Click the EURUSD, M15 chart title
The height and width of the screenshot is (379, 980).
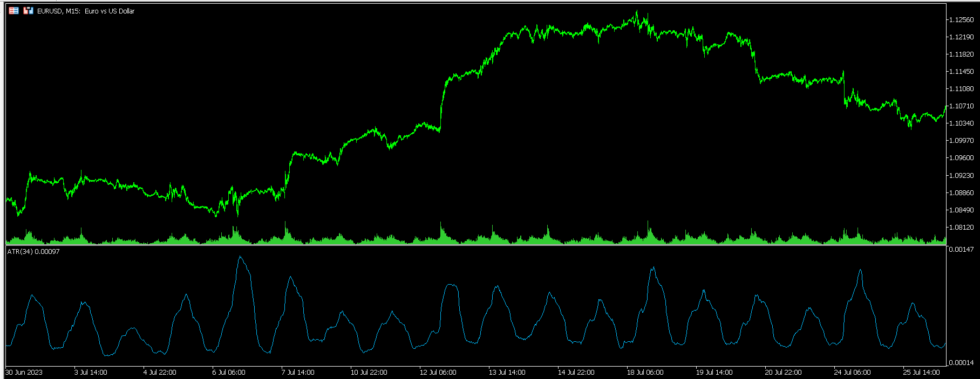(86, 11)
